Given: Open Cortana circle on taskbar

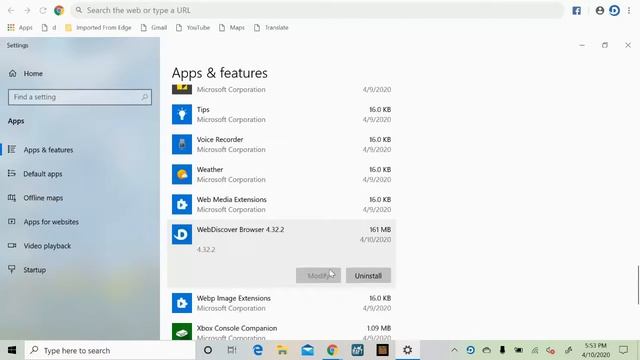Looking at the screenshot, I should (208, 350).
